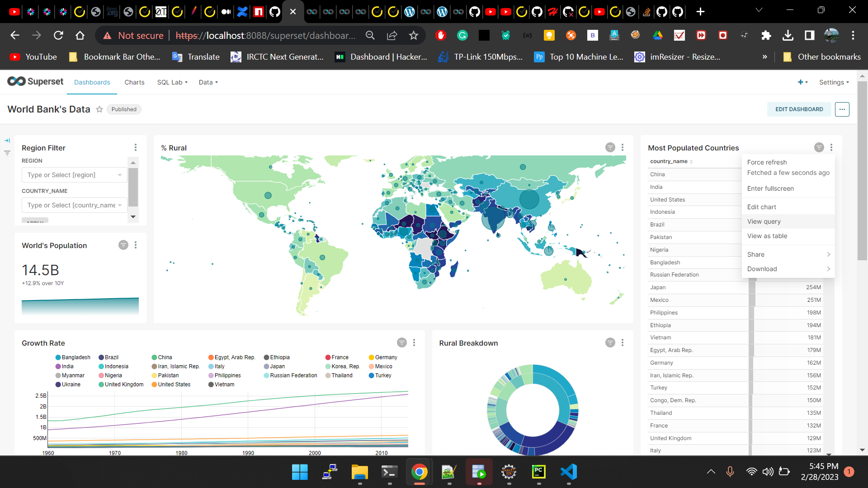Click the plus icon to add new item
The height and width of the screenshot is (488, 868).
click(802, 82)
